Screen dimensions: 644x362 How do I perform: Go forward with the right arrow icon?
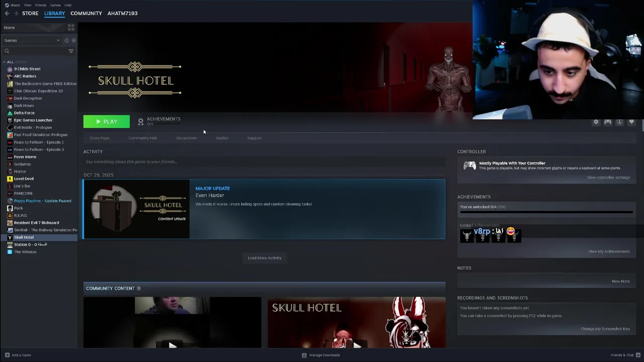point(16,14)
